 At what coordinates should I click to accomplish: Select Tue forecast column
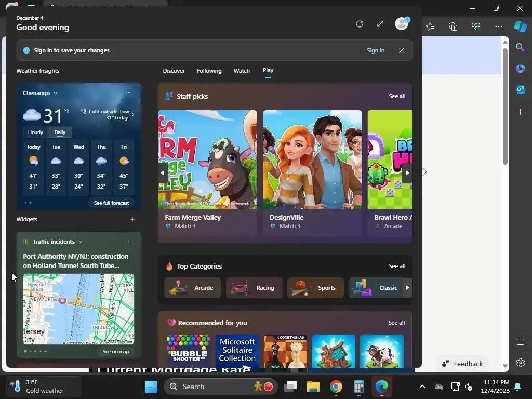[56, 167]
